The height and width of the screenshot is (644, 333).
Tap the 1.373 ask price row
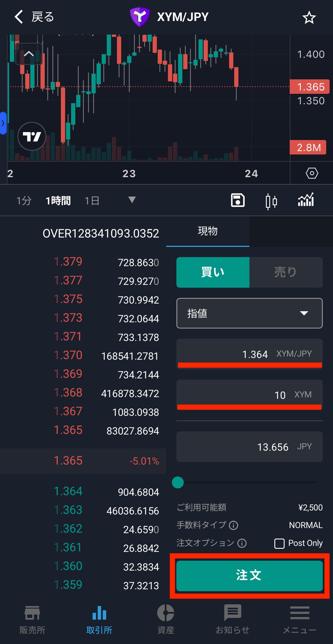tap(83, 318)
